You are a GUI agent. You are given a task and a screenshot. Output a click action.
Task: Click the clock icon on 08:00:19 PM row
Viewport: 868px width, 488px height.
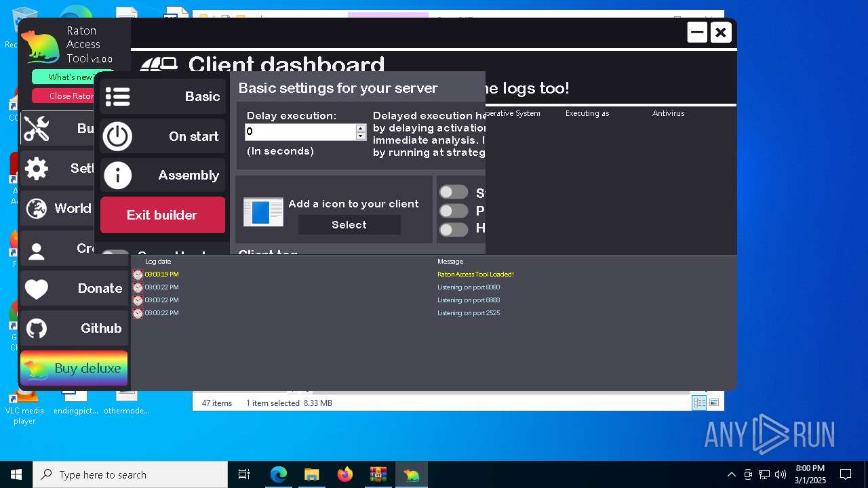[138, 274]
